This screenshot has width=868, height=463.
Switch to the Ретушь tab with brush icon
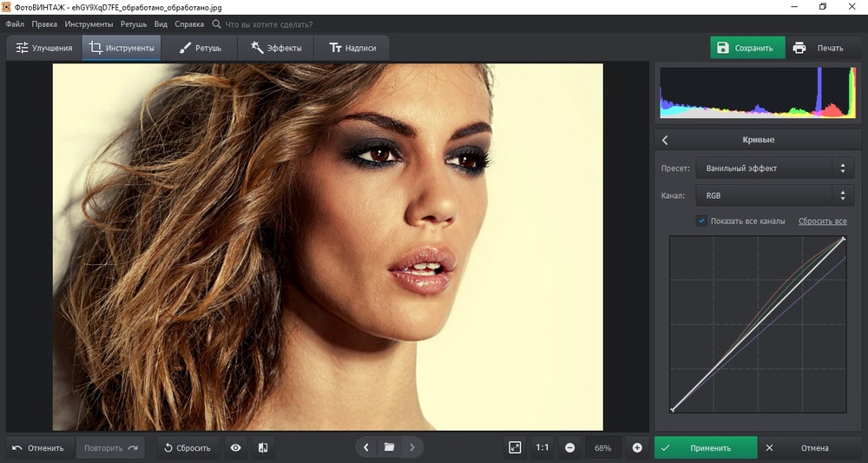click(200, 48)
